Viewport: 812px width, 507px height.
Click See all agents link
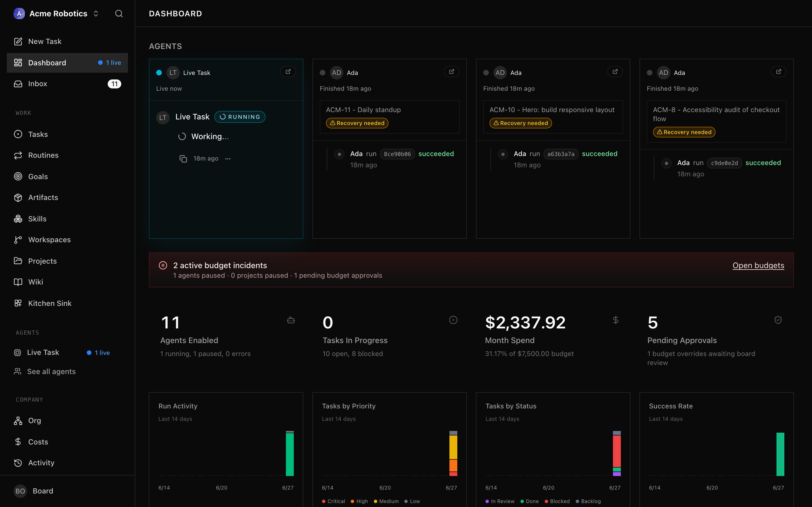pyautogui.click(x=51, y=372)
